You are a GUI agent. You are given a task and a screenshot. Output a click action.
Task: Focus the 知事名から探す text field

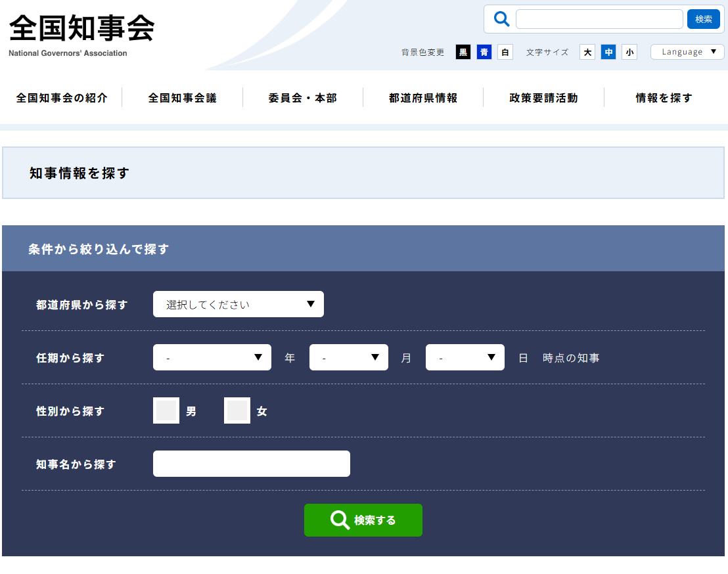click(x=252, y=464)
